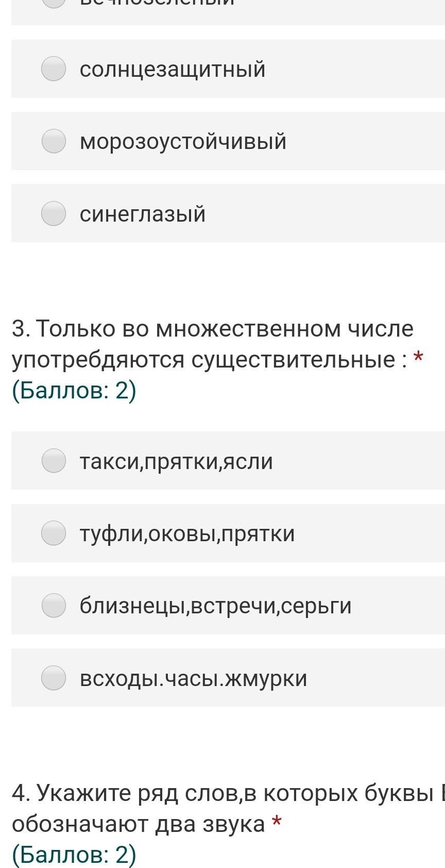
Task: Select the синеглазый radio button
Action: pos(54,213)
